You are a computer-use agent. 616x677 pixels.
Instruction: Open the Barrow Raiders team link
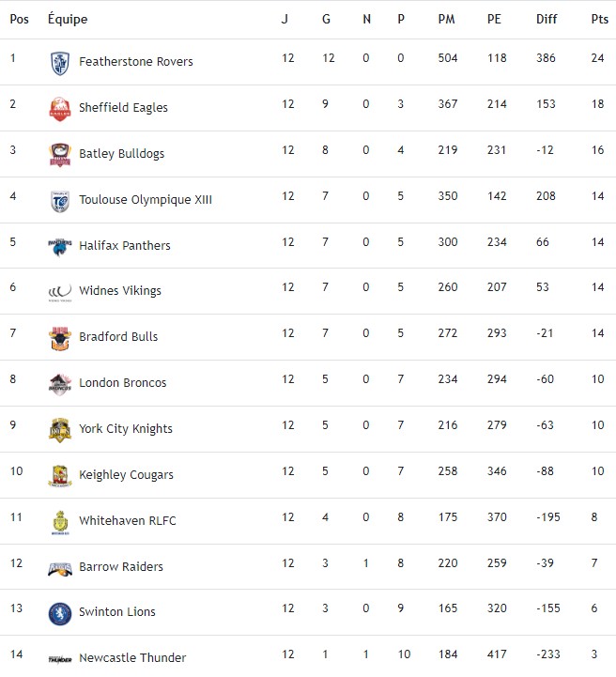click(x=121, y=567)
